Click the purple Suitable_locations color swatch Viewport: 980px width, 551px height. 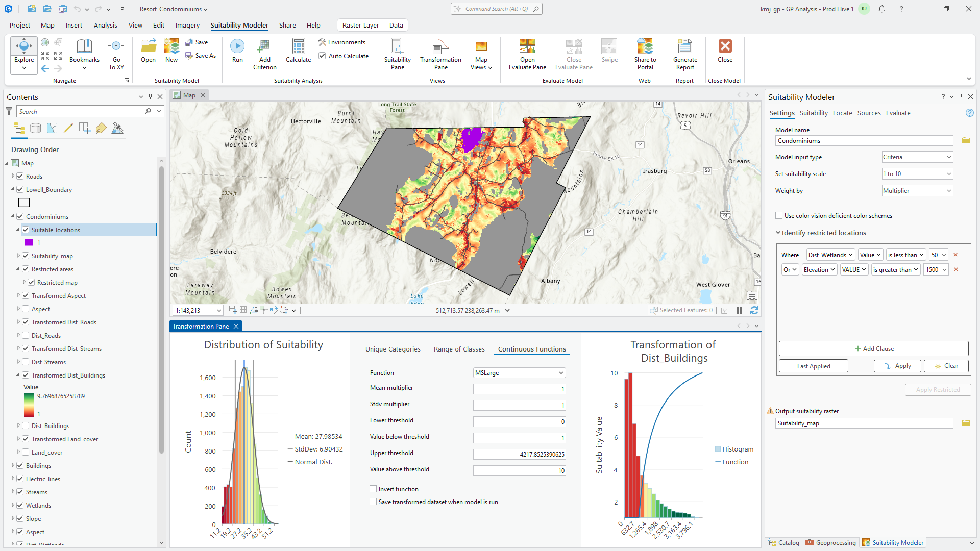(29, 242)
